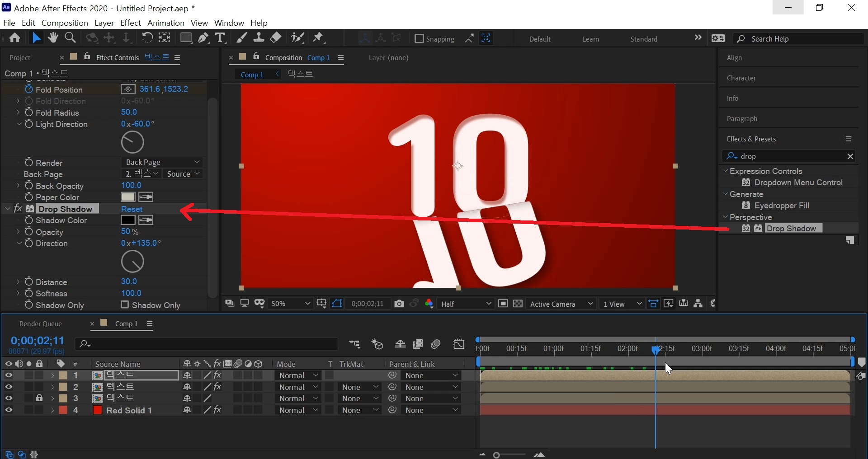The image size is (868, 459).
Task: Expand the Red Solid 1 layer properties
Action: [52, 410]
